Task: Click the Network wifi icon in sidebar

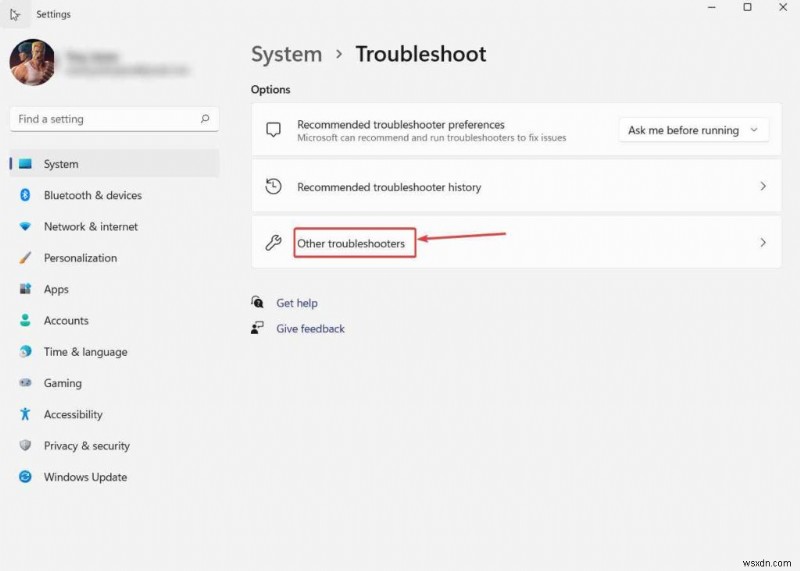Action: (x=25, y=227)
